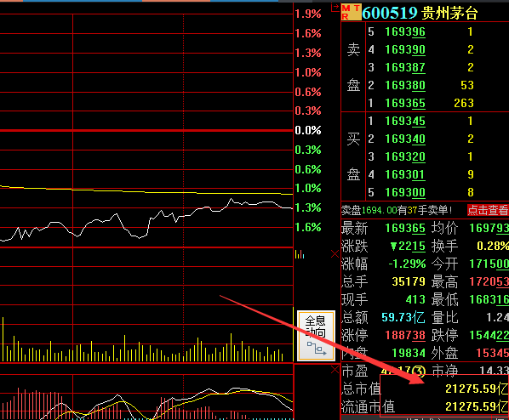Screen dimensions: 509x420
Task: Select sell level 3 price 169387
Action: 405,67
